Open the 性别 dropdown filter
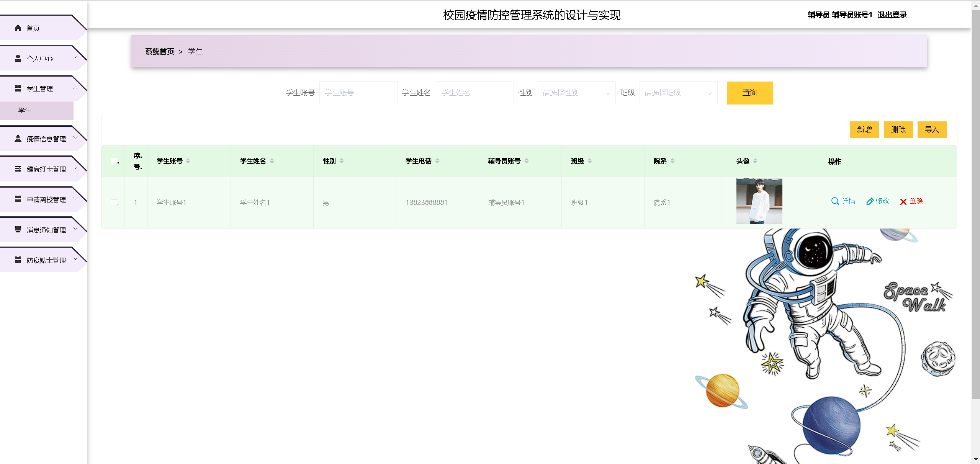 click(x=576, y=93)
